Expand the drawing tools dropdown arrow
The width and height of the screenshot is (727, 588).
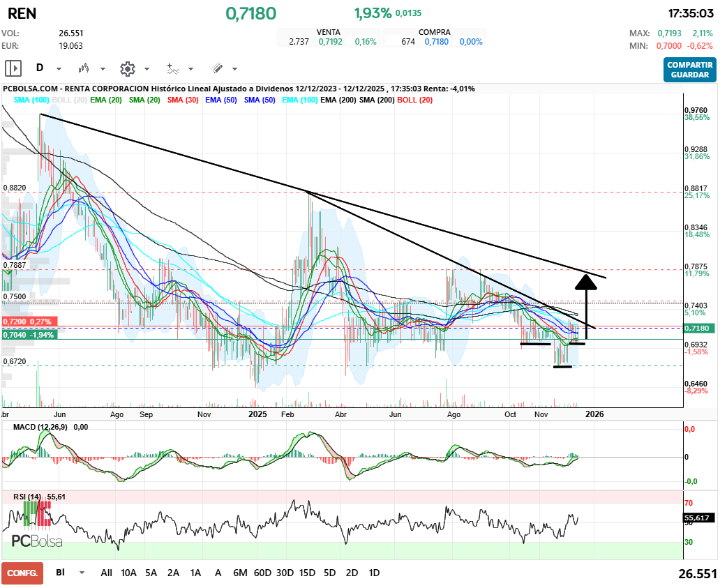click(x=234, y=69)
